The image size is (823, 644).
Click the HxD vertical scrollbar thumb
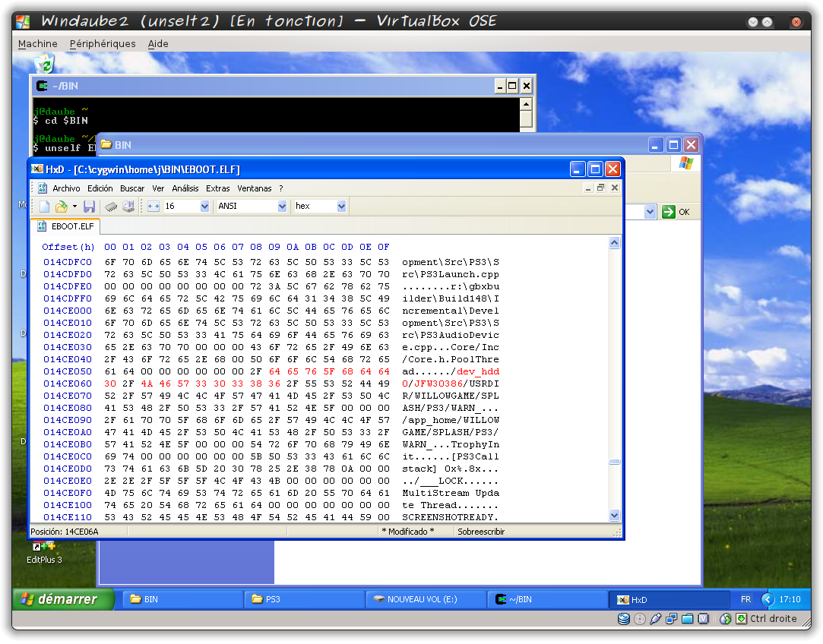(x=615, y=462)
